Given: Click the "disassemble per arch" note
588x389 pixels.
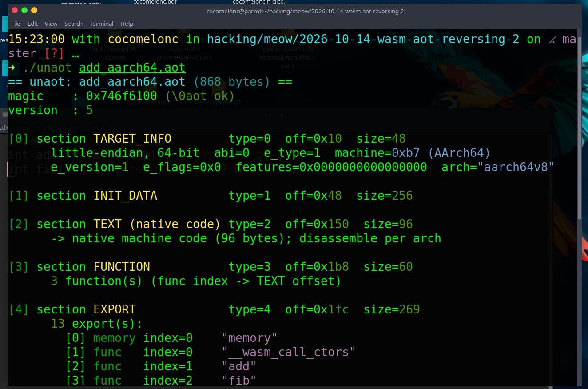Looking at the screenshot, I should click(x=370, y=239).
